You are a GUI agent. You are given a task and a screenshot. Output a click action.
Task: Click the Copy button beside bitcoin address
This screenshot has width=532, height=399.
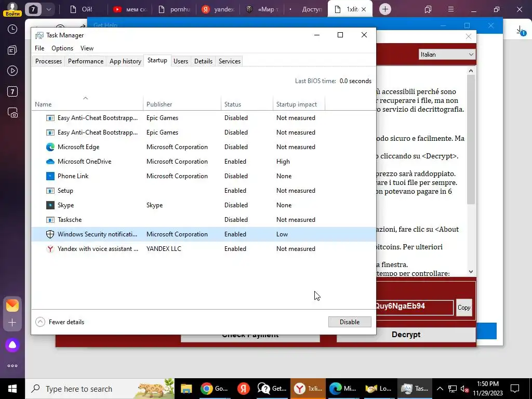click(464, 308)
